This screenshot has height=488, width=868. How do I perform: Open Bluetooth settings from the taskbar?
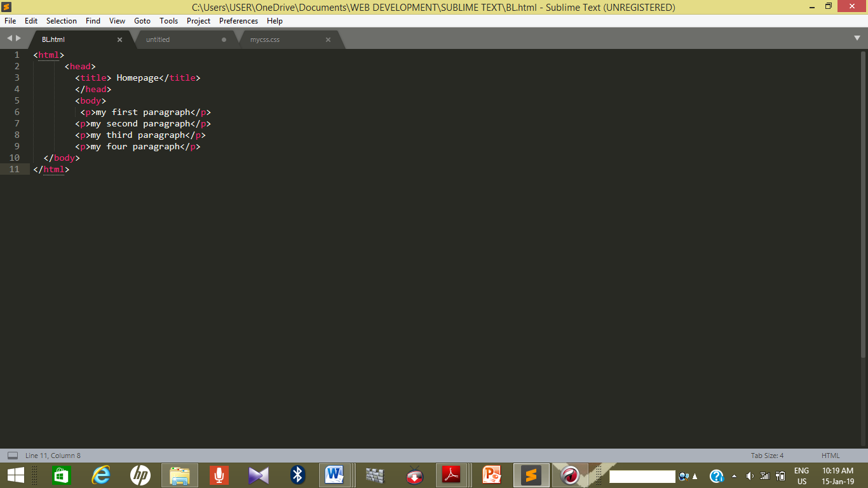pyautogui.click(x=296, y=475)
